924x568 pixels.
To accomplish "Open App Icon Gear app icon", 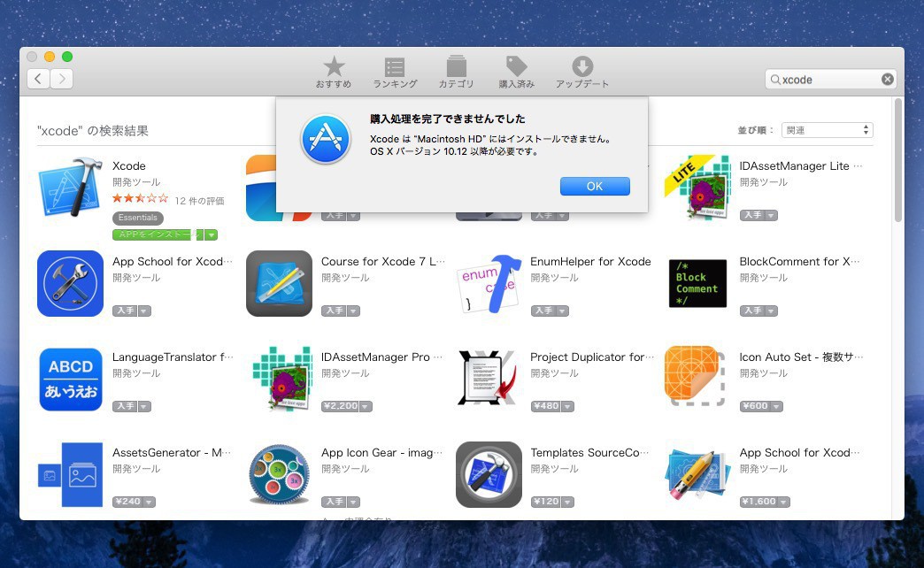I will tap(279, 474).
